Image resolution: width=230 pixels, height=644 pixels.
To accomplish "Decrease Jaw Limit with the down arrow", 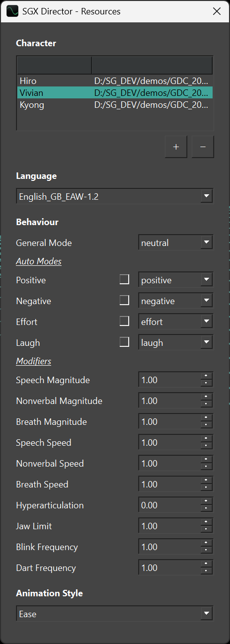I will coord(207,530).
